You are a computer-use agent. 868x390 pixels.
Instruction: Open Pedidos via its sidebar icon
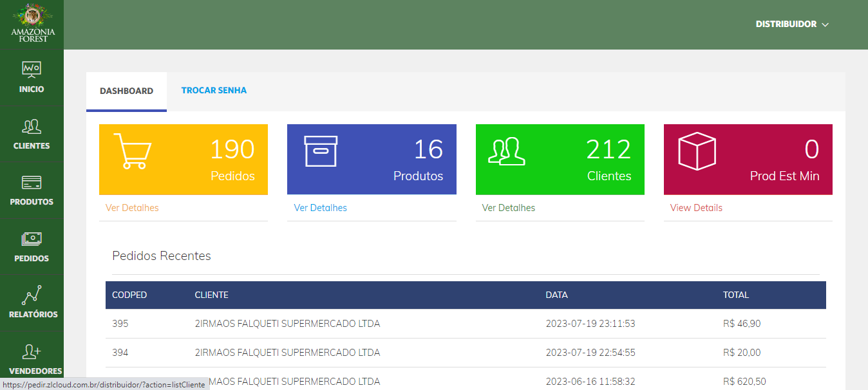(x=32, y=239)
